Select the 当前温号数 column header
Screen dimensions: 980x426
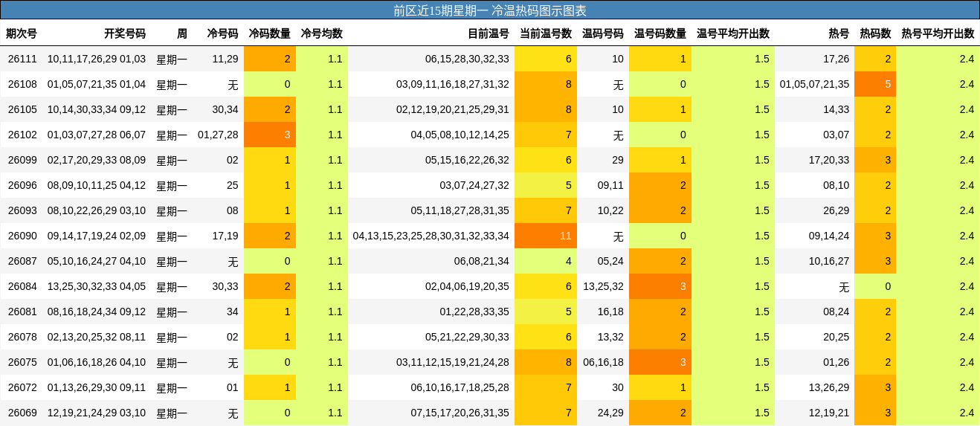[x=546, y=33]
